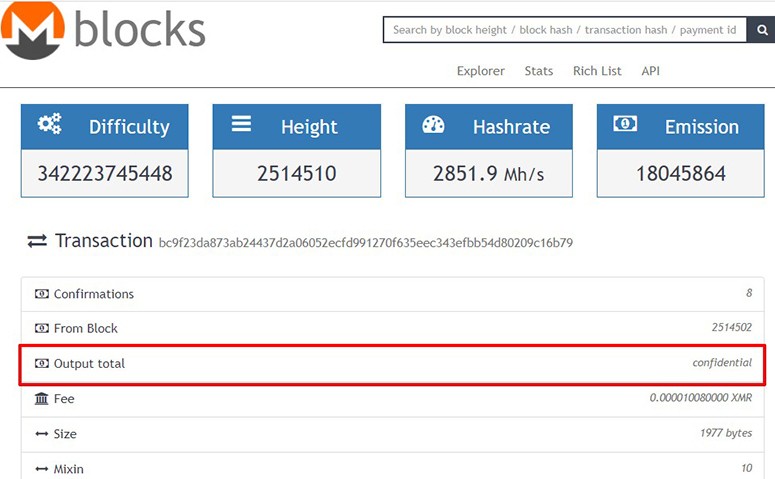775x479 pixels.
Task: Click the Emission money icon
Action: click(625, 124)
